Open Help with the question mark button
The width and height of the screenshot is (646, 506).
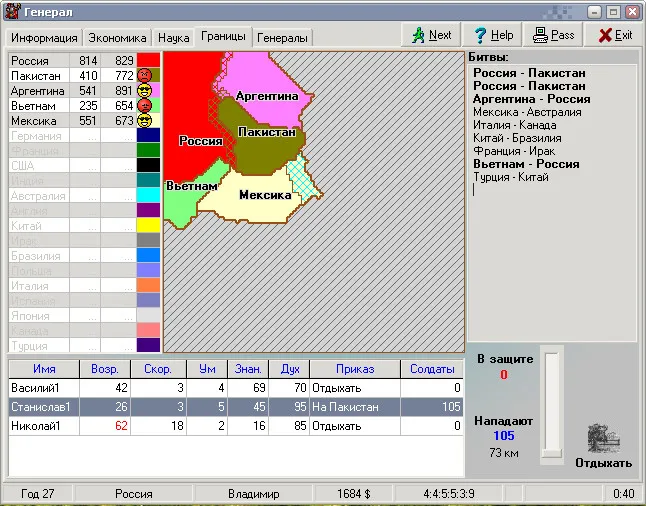[x=493, y=35]
